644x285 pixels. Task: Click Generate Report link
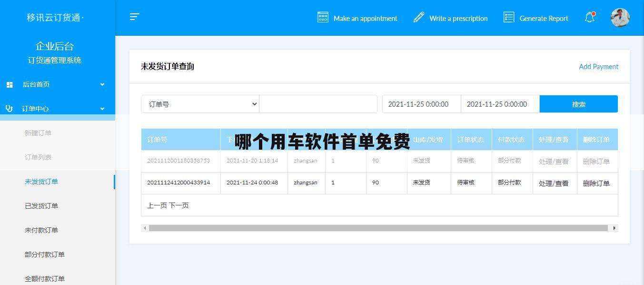(544, 18)
